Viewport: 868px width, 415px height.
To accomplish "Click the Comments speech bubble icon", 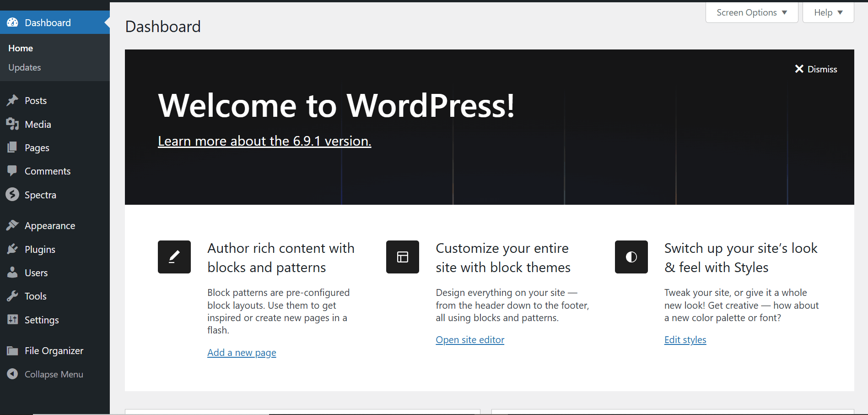I will point(12,171).
